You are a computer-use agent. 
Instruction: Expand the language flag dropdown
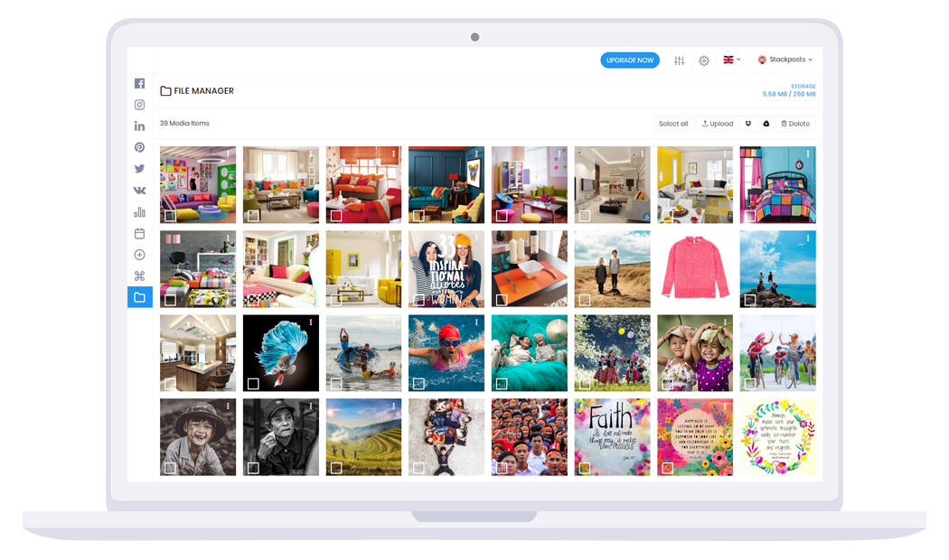731,61
